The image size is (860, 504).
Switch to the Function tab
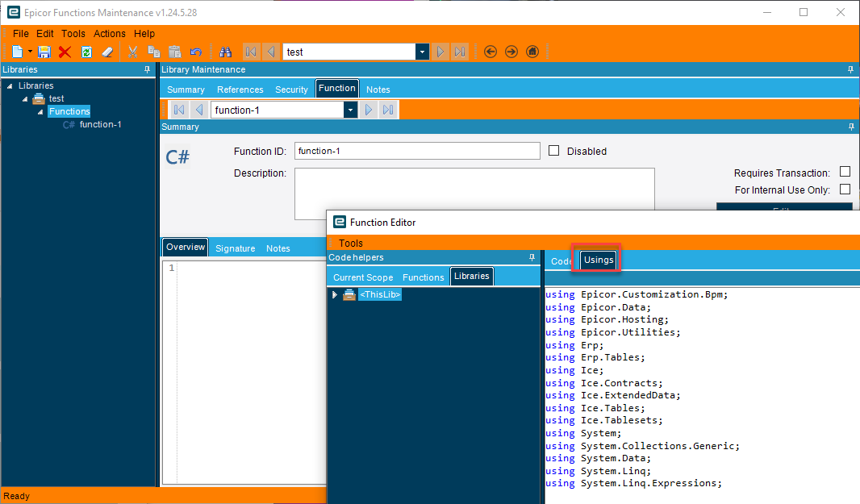click(336, 88)
